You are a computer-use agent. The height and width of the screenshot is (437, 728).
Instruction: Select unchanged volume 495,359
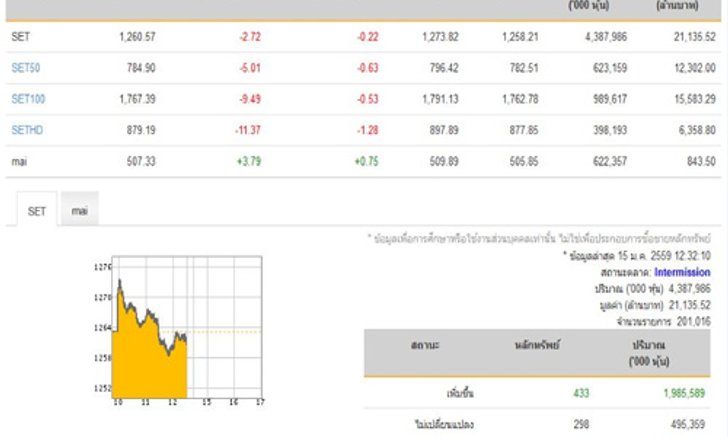tap(688, 424)
